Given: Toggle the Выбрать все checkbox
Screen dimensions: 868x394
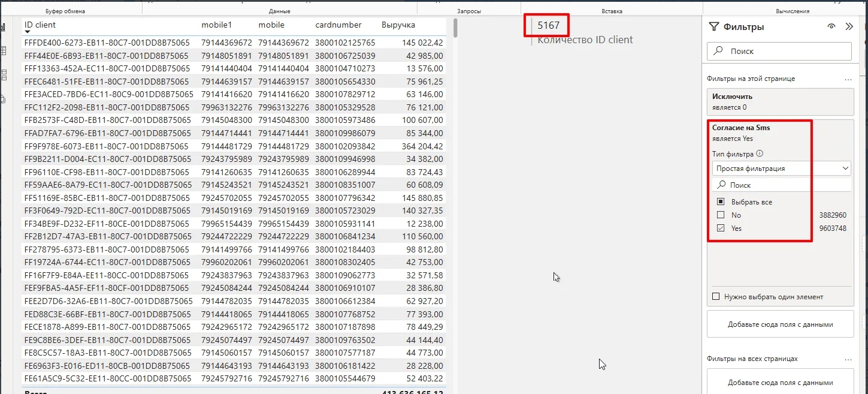Looking at the screenshot, I should click(721, 202).
